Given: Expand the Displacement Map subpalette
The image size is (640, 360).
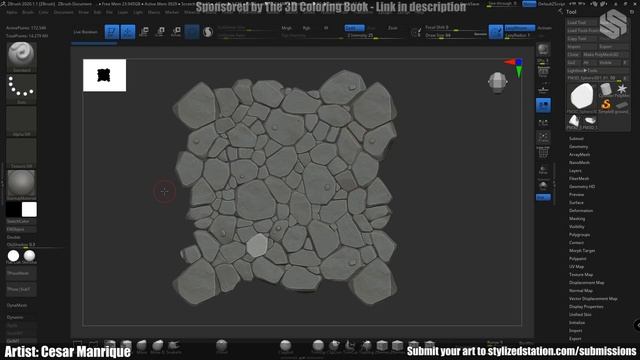Looking at the screenshot, I should point(587,282).
